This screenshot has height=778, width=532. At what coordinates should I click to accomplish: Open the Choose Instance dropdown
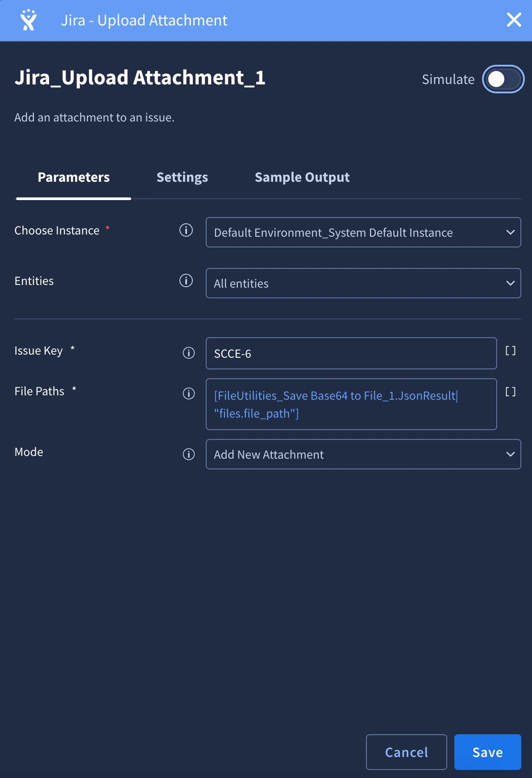point(363,232)
